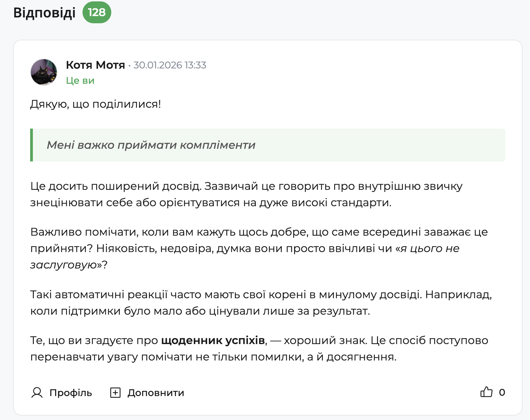Open the Котя Мотя profile avatar picture
The height and width of the screenshot is (420, 530).
click(x=44, y=73)
